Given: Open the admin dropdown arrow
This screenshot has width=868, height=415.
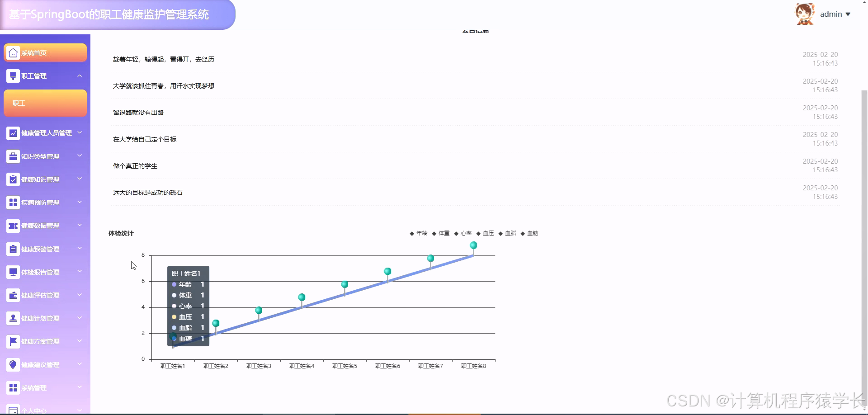Looking at the screenshot, I should click(x=848, y=14).
